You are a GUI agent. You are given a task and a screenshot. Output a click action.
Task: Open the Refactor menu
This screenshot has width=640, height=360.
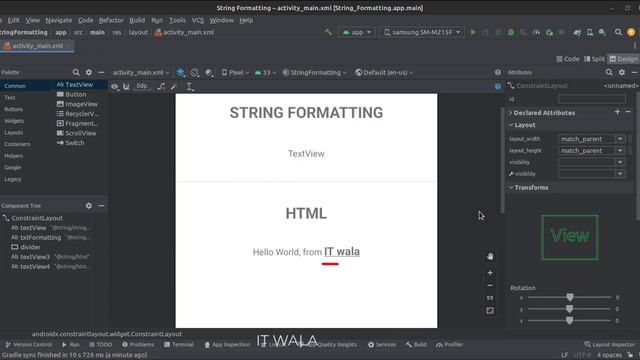coord(111,20)
